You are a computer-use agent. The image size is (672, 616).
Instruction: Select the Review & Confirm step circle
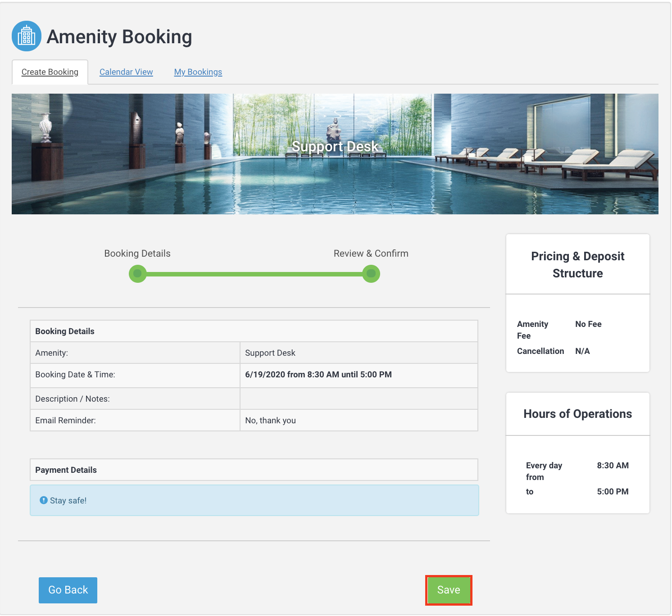371,274
